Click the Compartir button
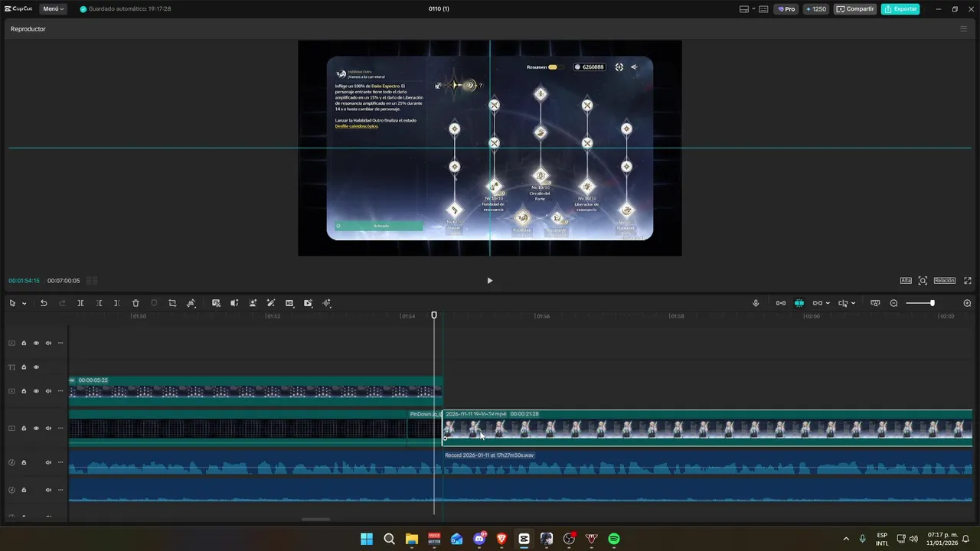 point(855,9)
